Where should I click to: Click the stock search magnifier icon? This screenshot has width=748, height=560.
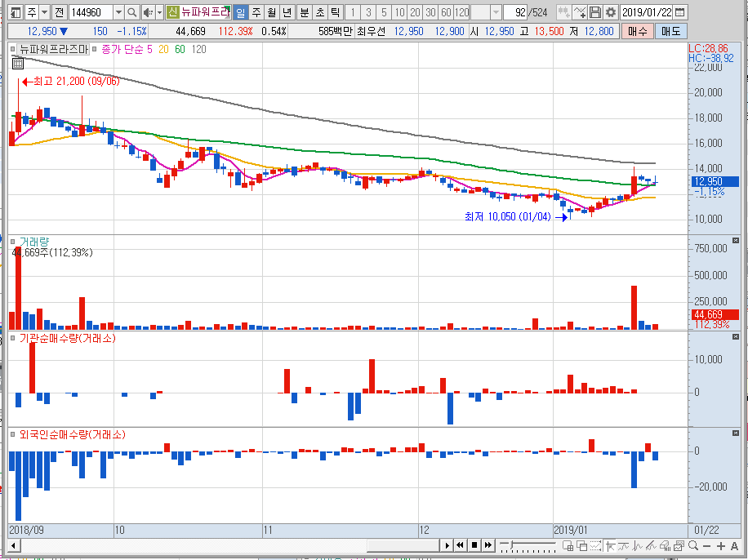(x=131, y=12)
